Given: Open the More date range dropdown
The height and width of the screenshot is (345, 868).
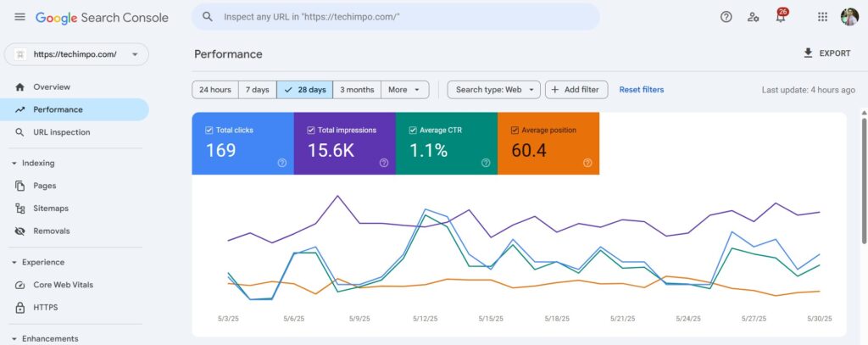Looking at the screenshot, I should [404, 90].
